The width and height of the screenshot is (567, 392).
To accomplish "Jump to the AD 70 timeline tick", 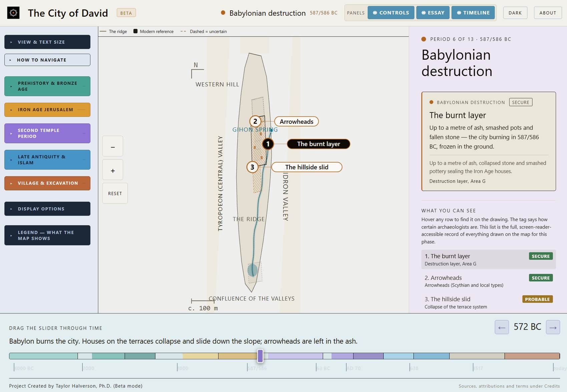I will 354,368.
